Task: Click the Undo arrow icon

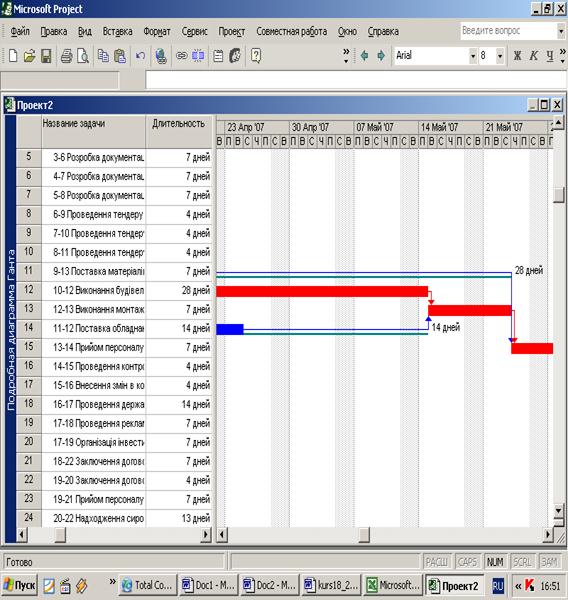Action: coord(140,56)
